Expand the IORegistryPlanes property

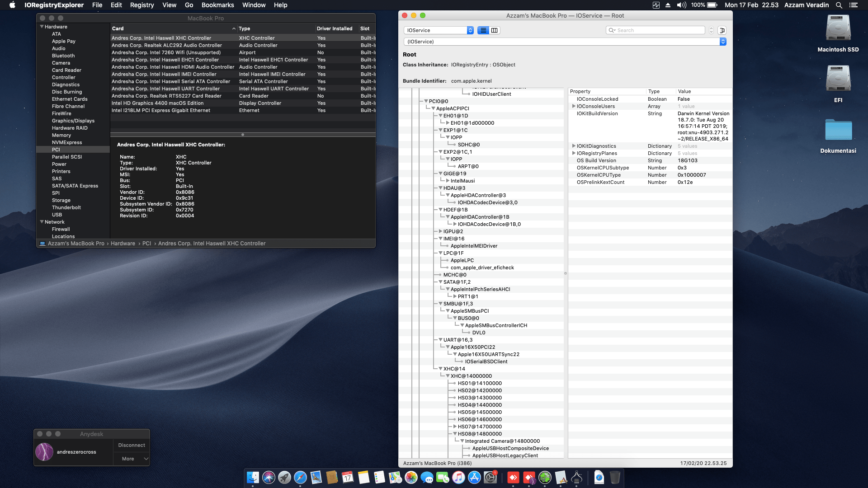click(574, 153)
